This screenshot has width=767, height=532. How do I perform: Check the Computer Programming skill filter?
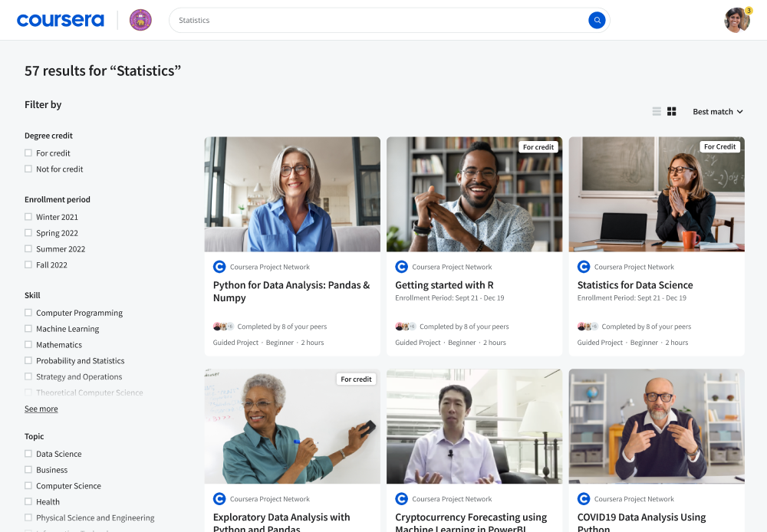(28, 313)
